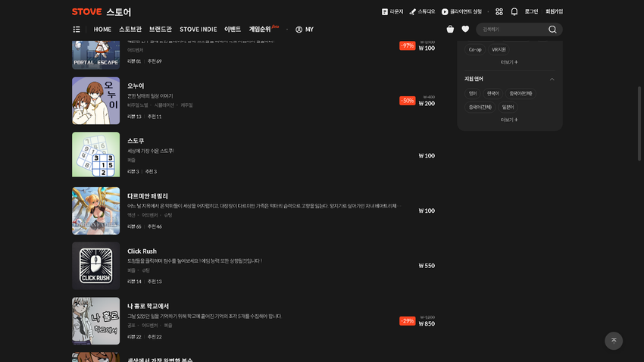
Task: Open the 나 홀로 학교에서 title link
Action: 148,306
